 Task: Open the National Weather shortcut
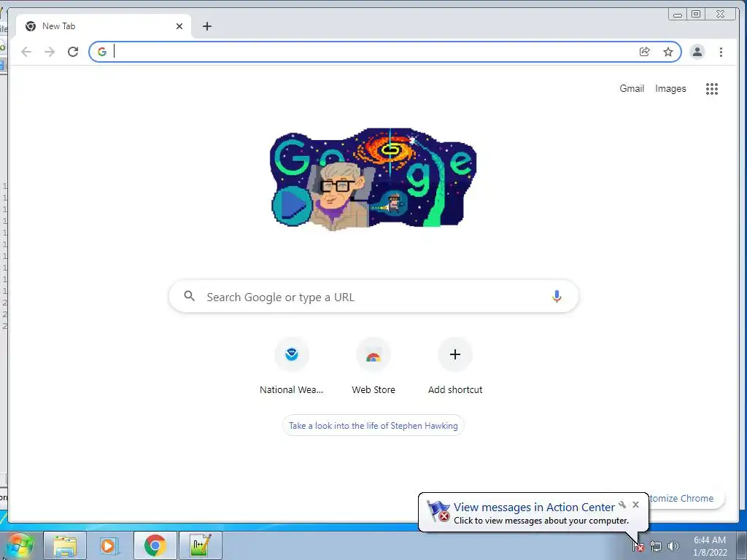[x=292, y=367]
